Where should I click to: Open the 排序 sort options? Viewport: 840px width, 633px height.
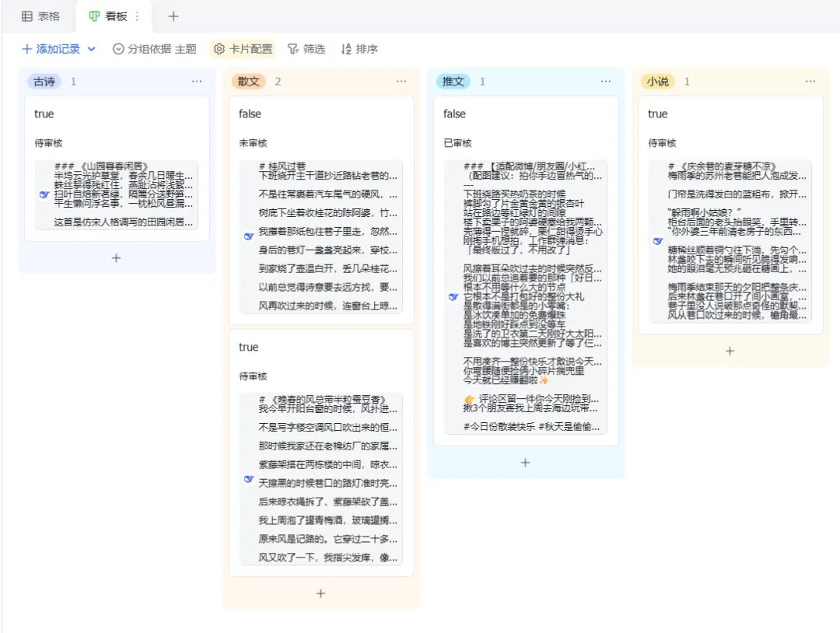click(359, 49)
